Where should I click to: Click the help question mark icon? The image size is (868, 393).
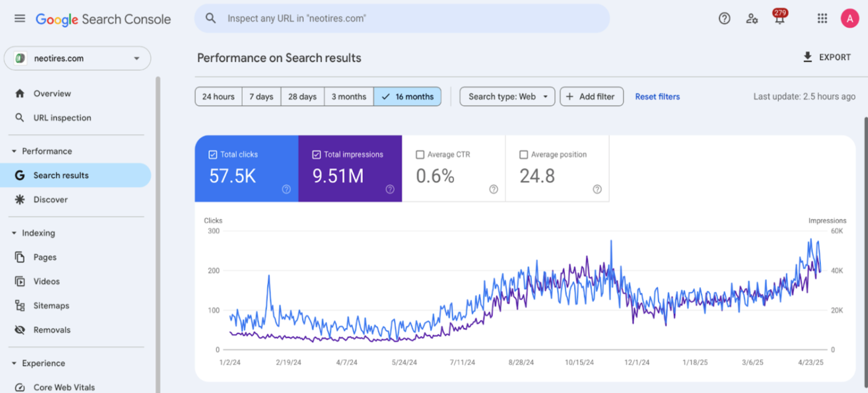tap(724, 18)
